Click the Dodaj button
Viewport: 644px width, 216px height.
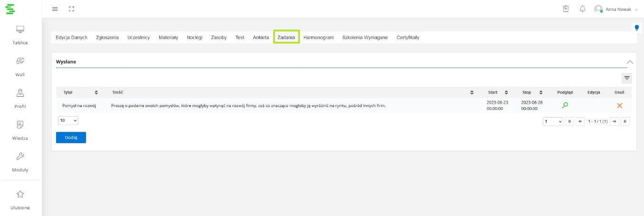coord(71,137)
